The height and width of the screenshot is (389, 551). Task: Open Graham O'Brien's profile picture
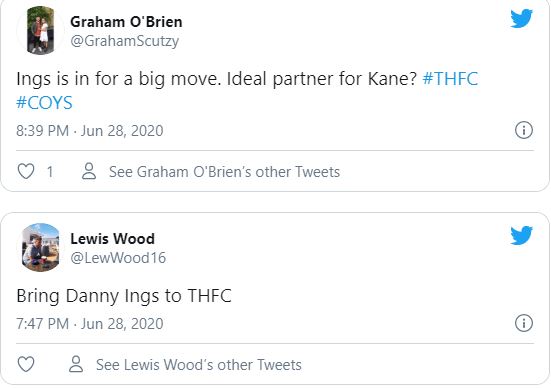click(x=40, y=31)
